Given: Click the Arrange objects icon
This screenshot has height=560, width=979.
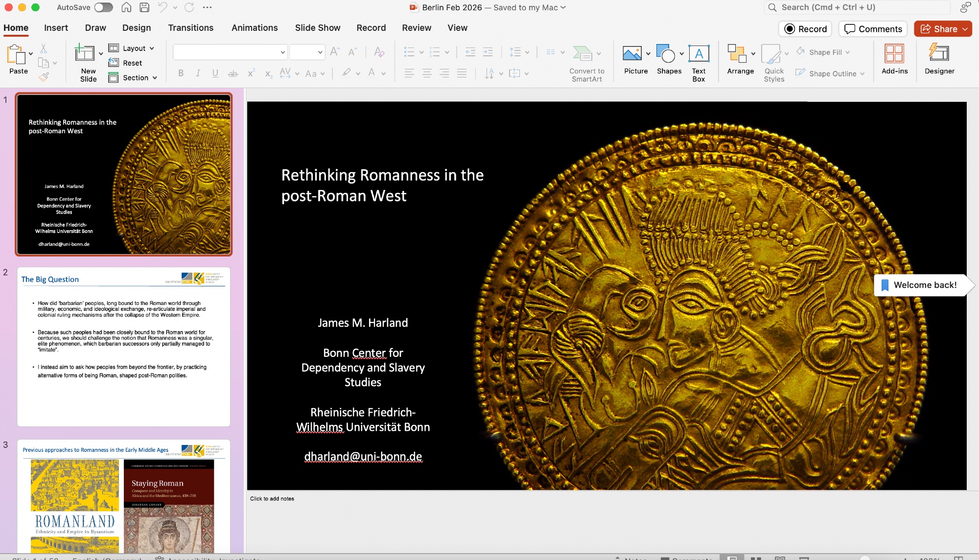Looking at the screenshot, I should (737, 54).
